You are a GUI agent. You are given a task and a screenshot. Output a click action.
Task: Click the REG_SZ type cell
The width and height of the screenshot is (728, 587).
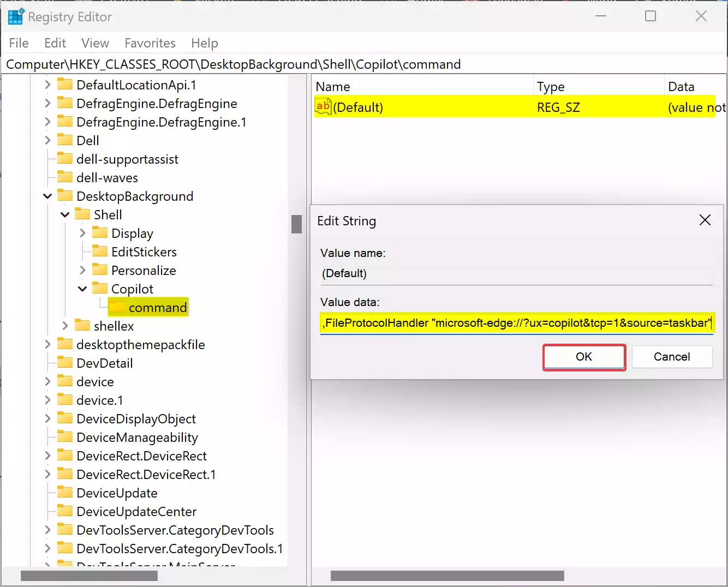[558, 107]
